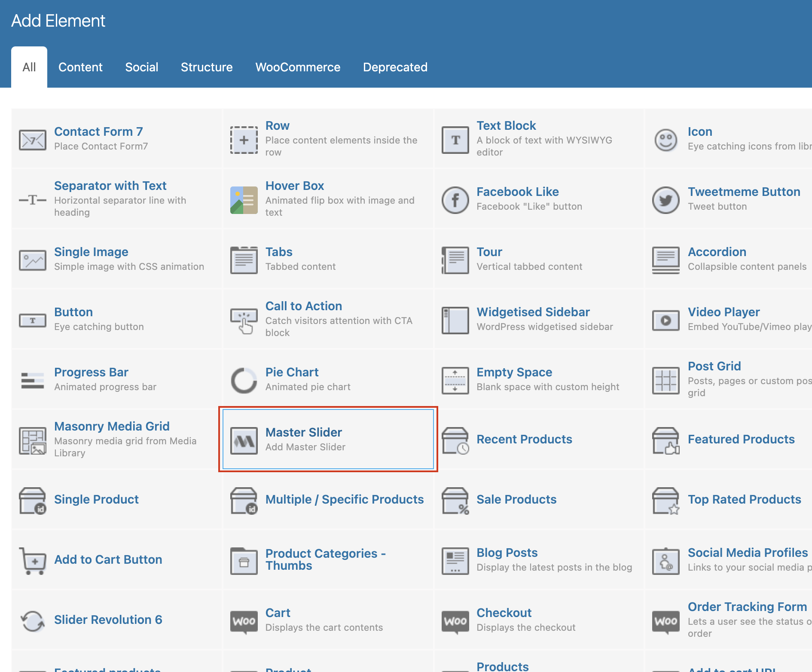
Task: Select the Single Image icon
Action: [x=33, y=260]
